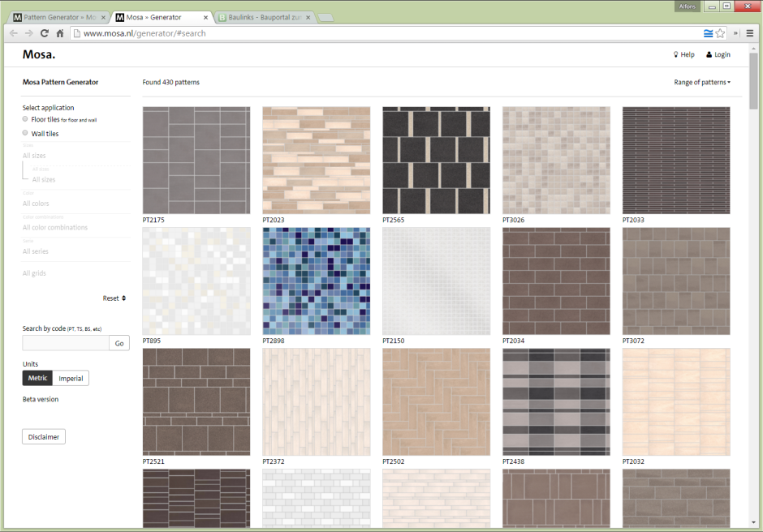Show hidden extensions via the » chevron

click(x=735, y=33)
